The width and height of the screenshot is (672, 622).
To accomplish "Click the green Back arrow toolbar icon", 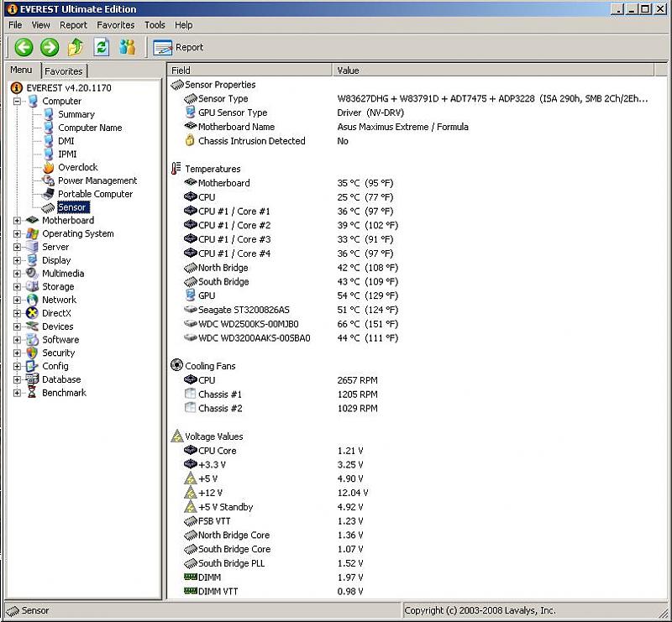I will tap(24, 47).
